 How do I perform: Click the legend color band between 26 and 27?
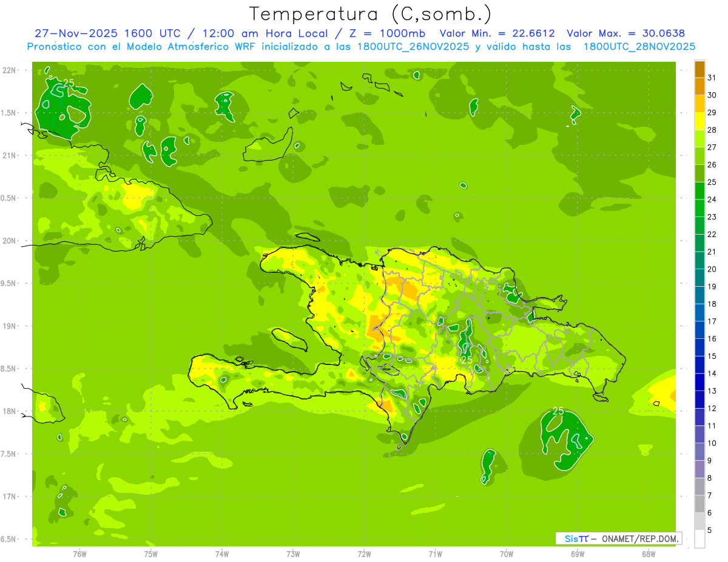pyautogui.click(x=699, y=156)
